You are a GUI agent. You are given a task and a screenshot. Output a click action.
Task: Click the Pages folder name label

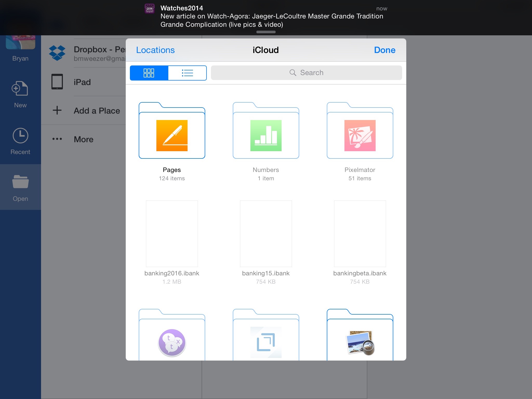[172, 170]
